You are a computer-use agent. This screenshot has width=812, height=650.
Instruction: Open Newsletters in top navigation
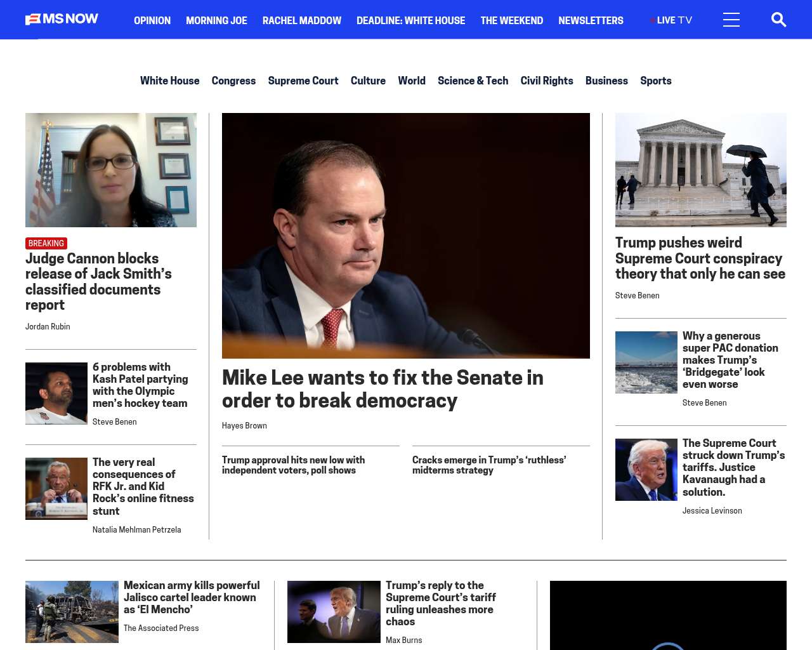pos(591,20)
